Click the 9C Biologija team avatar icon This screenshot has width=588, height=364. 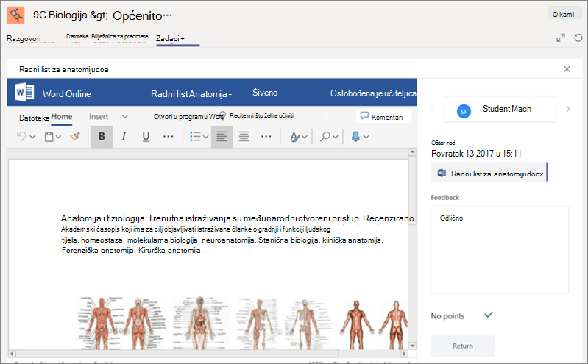point(15,15)
